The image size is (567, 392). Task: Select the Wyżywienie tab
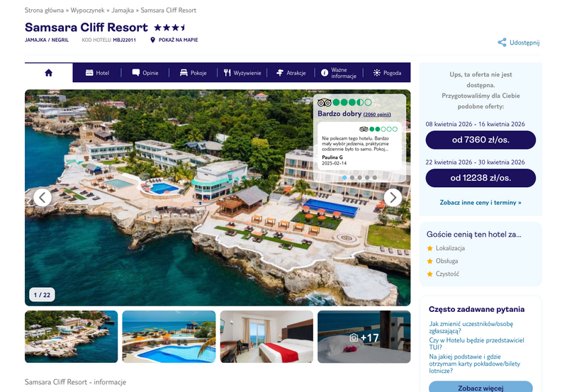coord(242,73)
